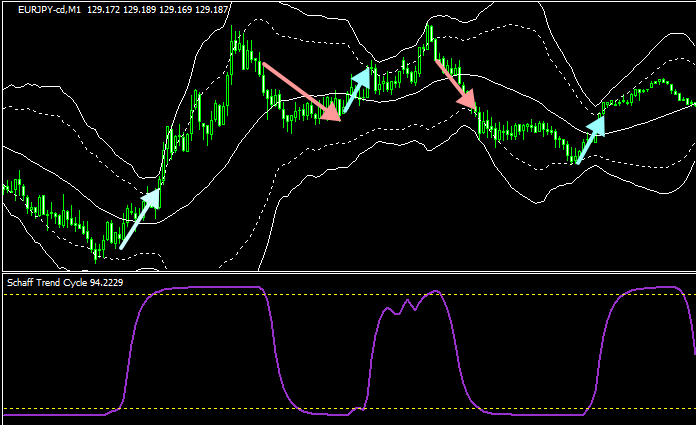The height and width of the screenshot is (425, 698).
Task: Select the lower yellow dashed level line
Action: [x=349, y=409]
